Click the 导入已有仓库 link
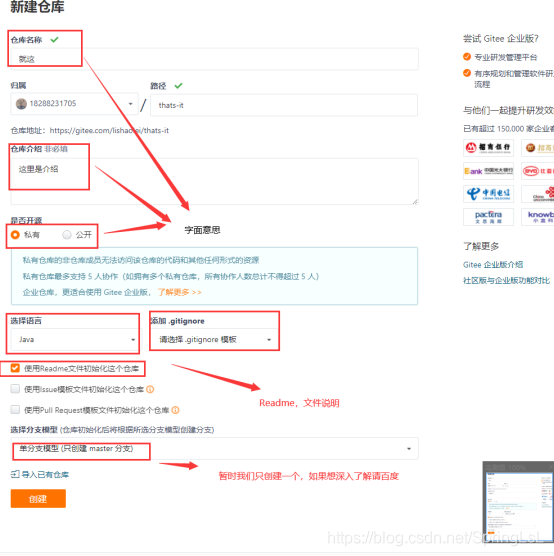 (45, 474)
